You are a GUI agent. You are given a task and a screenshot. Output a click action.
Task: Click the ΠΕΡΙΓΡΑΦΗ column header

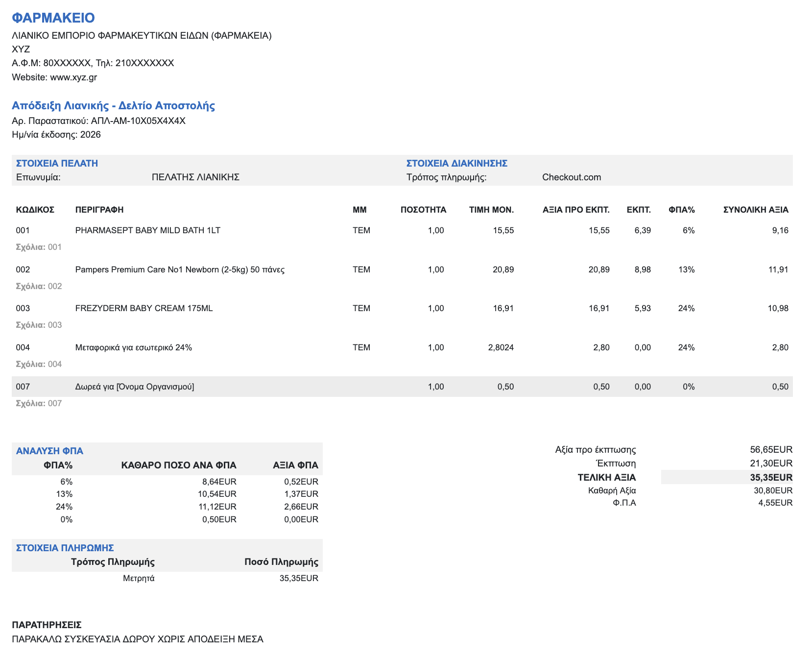coord(99,210)
